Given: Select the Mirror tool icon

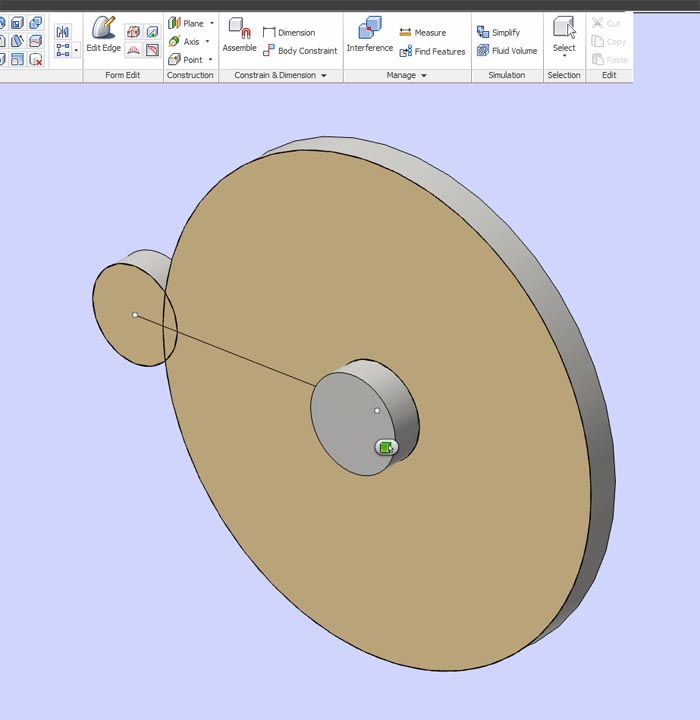Looking at the screenshot, I should coord(63,32).
